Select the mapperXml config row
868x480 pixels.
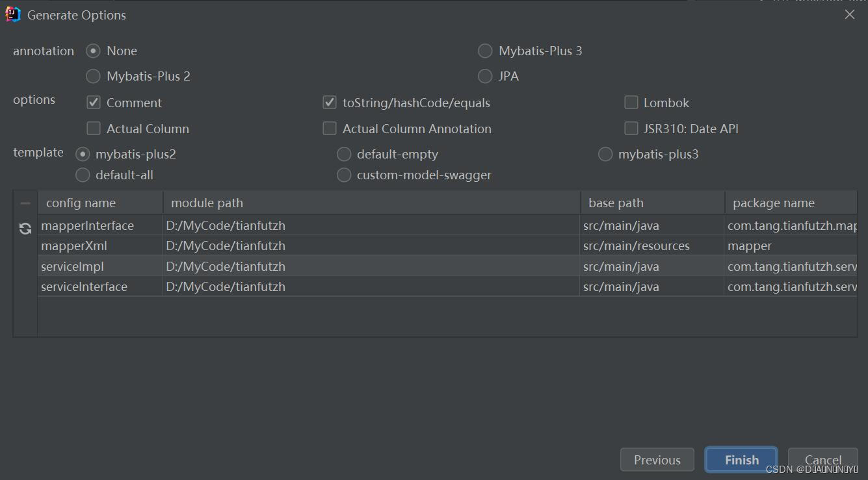(74, 246)
